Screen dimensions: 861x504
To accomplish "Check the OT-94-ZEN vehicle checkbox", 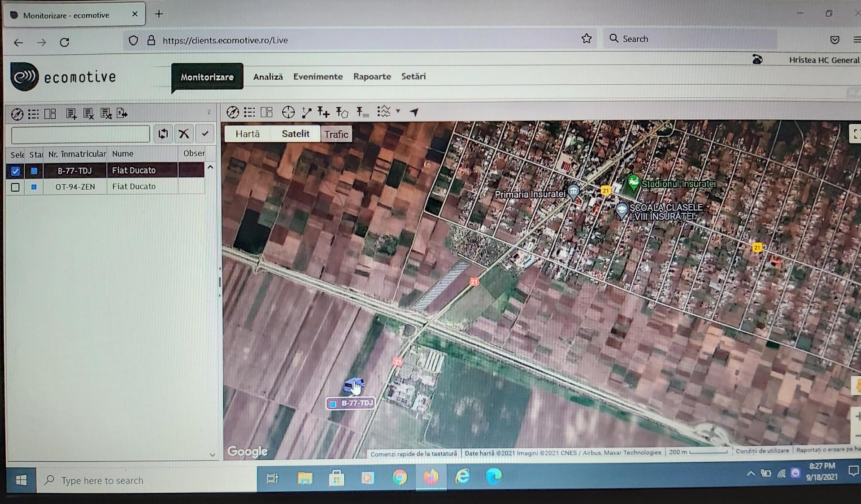I will click(15, 187).
